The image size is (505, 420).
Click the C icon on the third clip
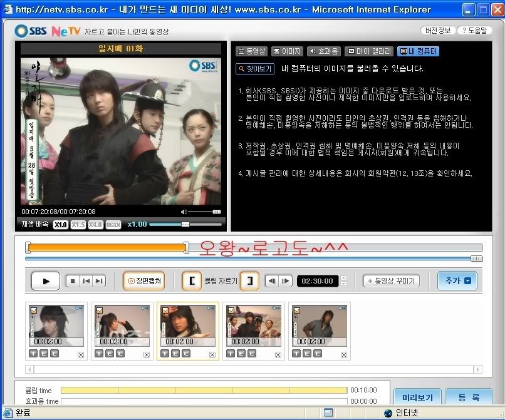click(x=186, y=354)
